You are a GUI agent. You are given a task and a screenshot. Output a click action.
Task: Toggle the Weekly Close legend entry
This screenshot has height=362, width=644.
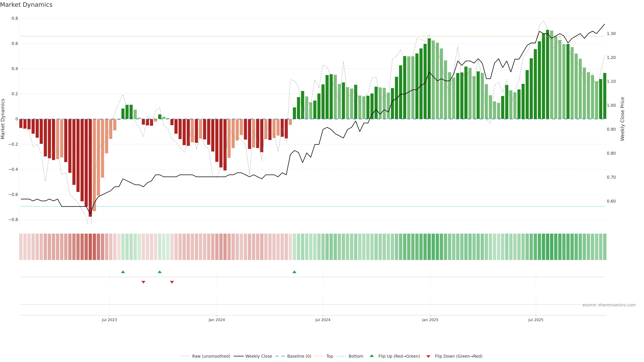tap(258, 356)
